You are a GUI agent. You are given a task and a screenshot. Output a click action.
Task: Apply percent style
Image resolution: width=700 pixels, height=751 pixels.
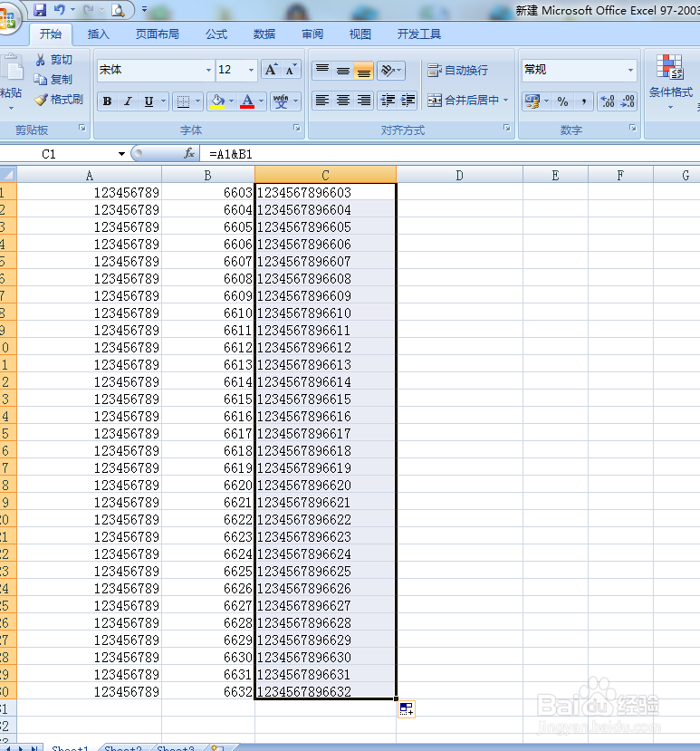(562, 101)
